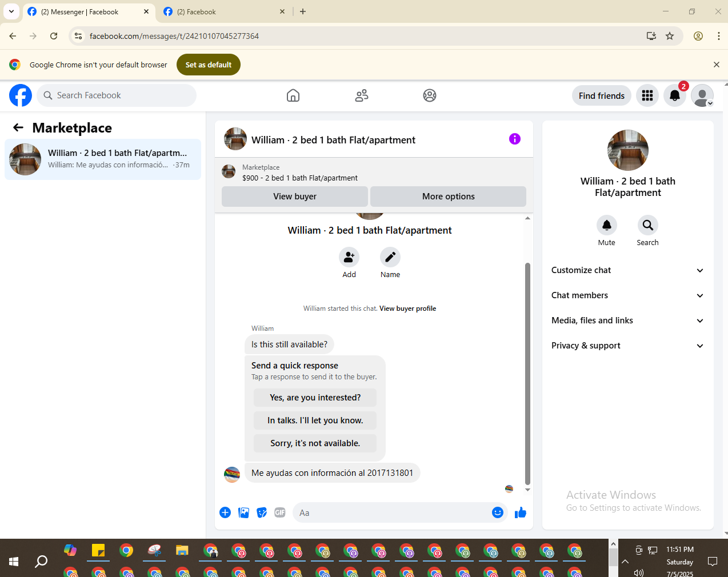The height and width of the screenshot is (577, 728).
Task: Expand Privacy & support section
Action: 627,346
